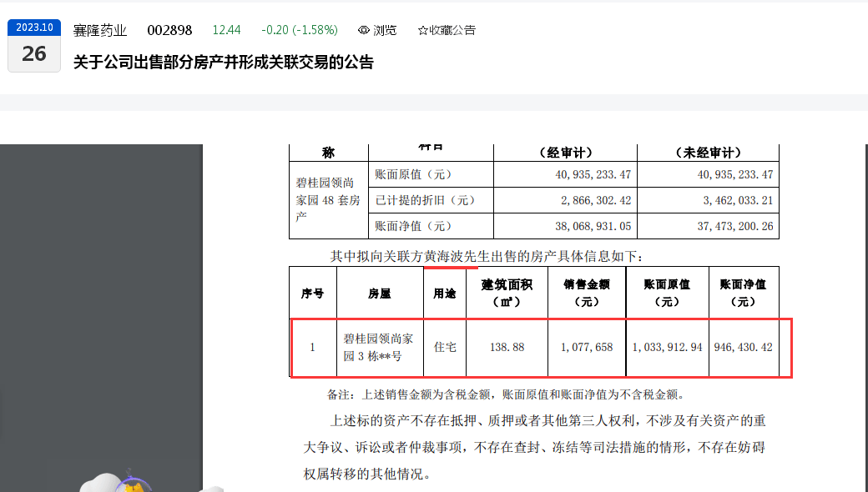
Task: Click the value 1,033,912.94
Action: tap(667, 347)
